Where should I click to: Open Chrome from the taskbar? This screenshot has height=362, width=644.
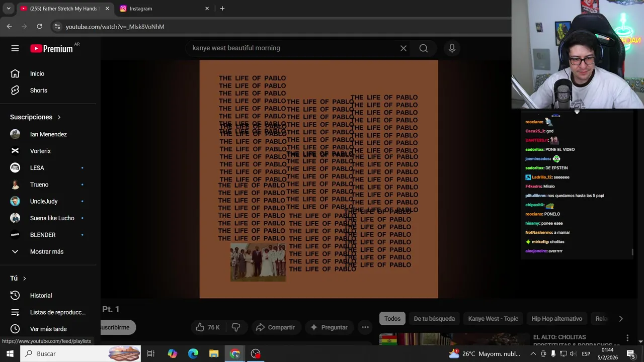pyautogui.click(x=235, y=354)
